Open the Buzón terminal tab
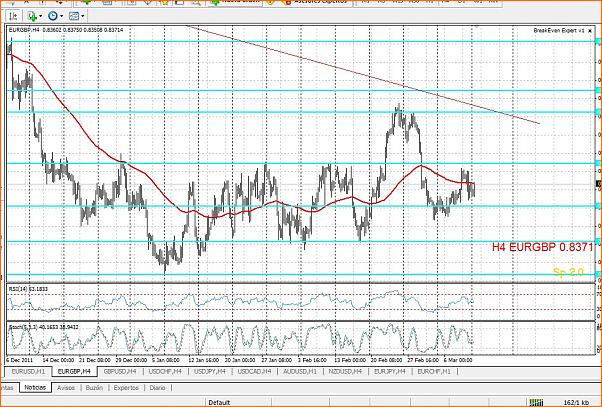The height and width of the screenshot is (407, 602). [x=94, y=388]
